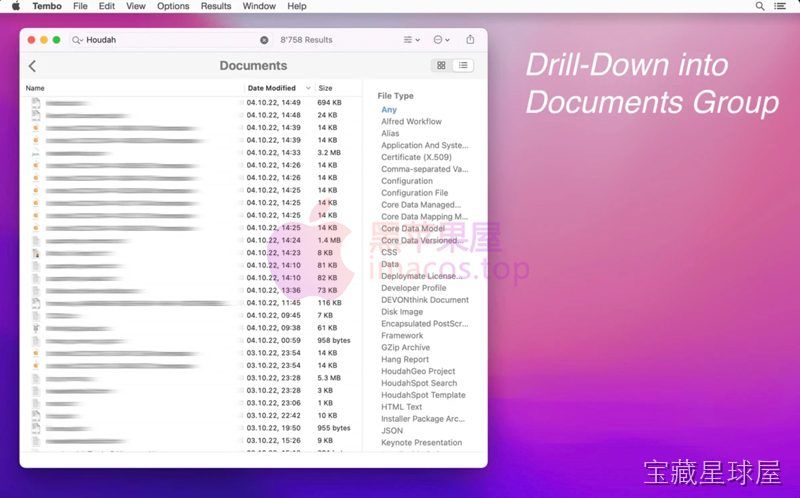The image size is (800, 498).
Task: Select the file row sized 958 bytes
Action: click(x=192, y=340)
